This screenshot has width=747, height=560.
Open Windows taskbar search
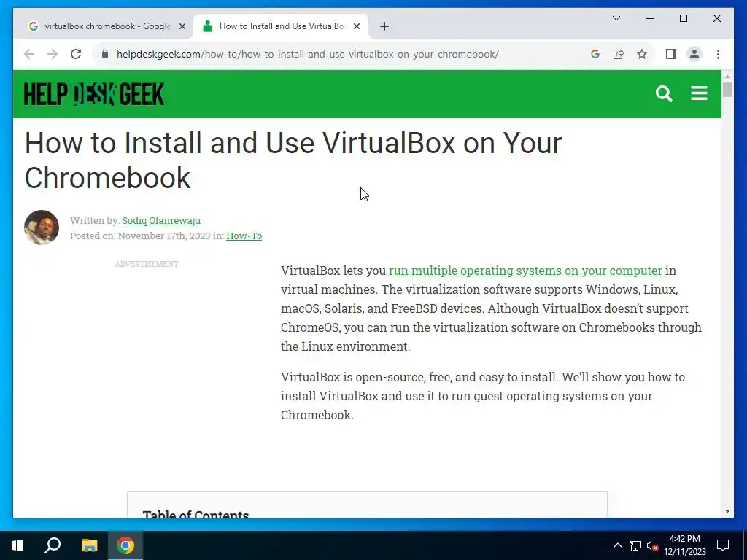tap(53, 545)
